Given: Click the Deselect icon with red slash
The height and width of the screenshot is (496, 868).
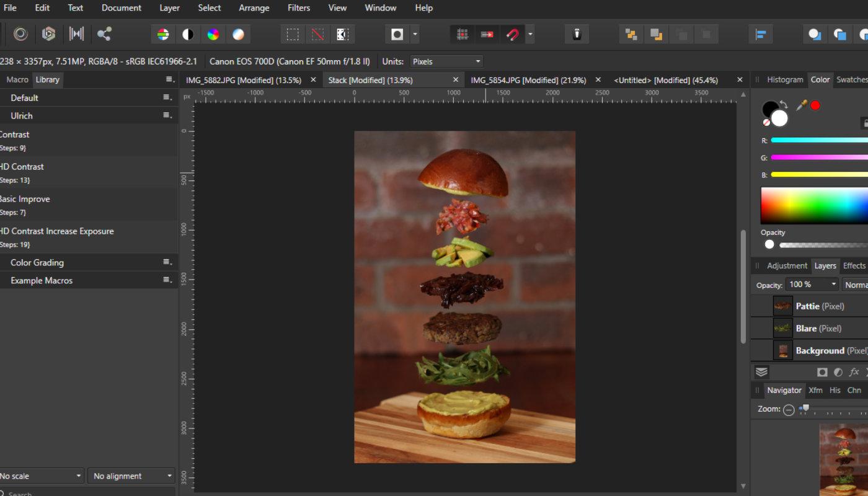Looking at the screenshot, I should tap(317, 34).
